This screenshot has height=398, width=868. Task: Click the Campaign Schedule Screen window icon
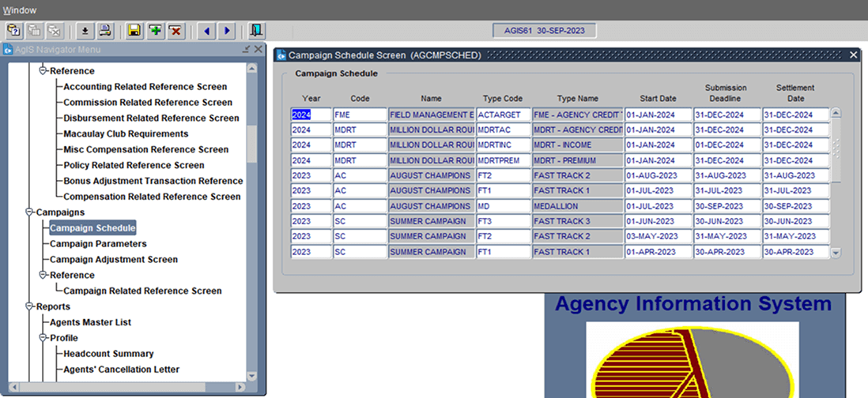tap(281, 55)
